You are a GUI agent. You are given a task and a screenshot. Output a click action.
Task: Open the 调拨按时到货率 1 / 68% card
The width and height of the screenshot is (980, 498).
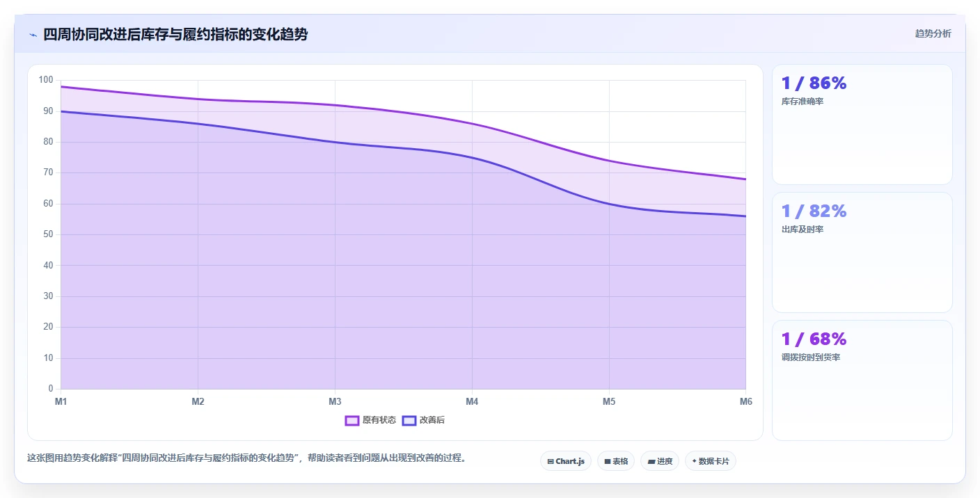tap(862, 380)
